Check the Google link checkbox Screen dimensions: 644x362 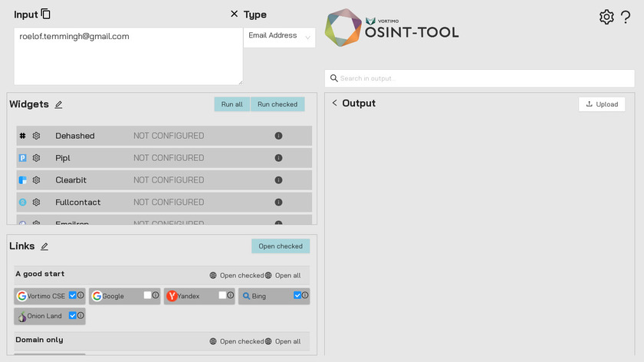(x=147, y=295)
